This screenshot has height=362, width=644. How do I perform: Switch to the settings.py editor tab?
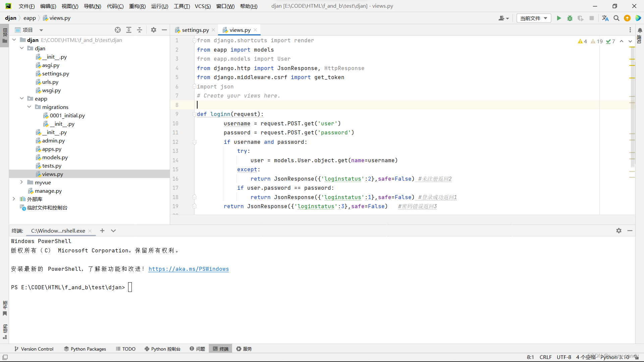pyautogui.click(x=195, y=30)
